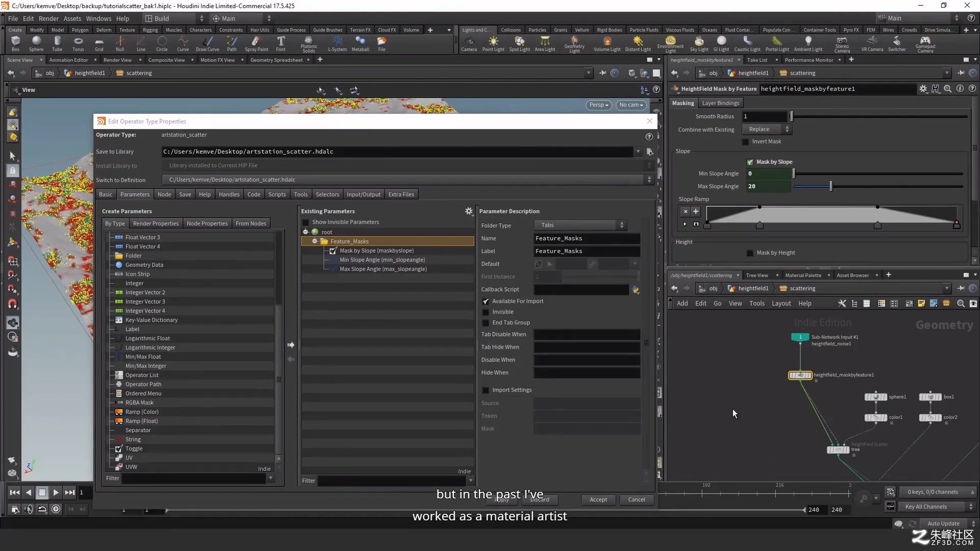Click the Sky Light shelf tool

699,43
